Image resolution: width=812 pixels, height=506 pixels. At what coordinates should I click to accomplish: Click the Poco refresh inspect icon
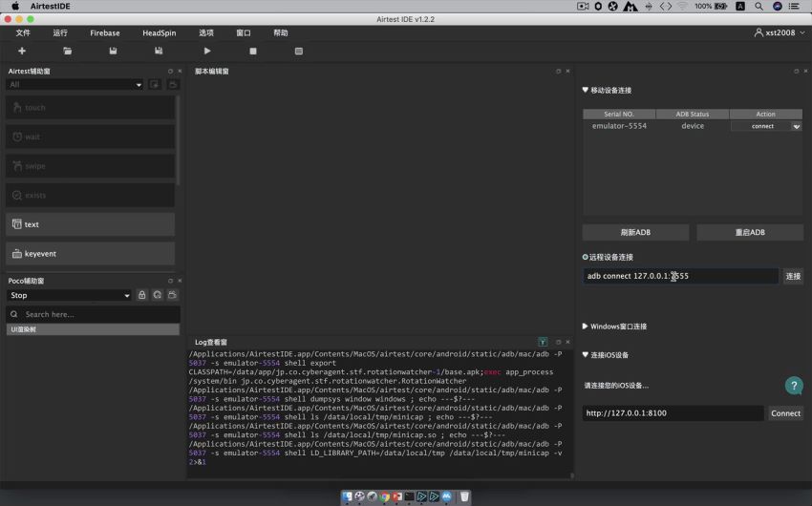click(158, 295)
